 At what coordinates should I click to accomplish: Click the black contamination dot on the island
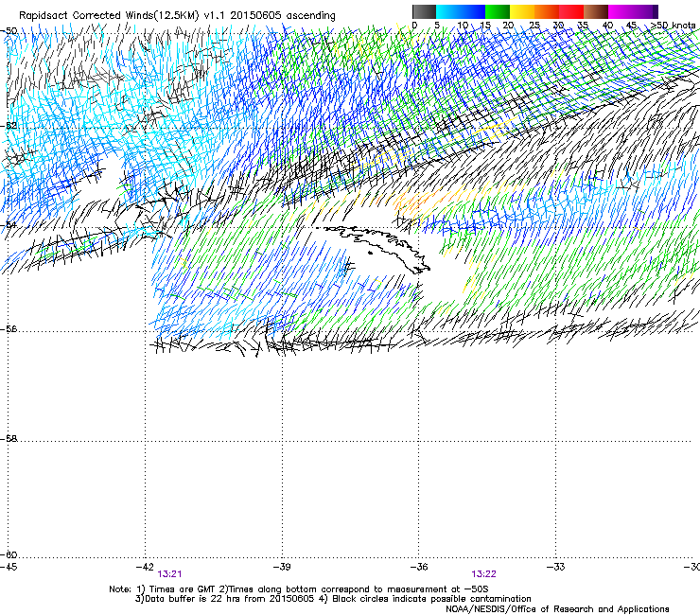(370, 253)
